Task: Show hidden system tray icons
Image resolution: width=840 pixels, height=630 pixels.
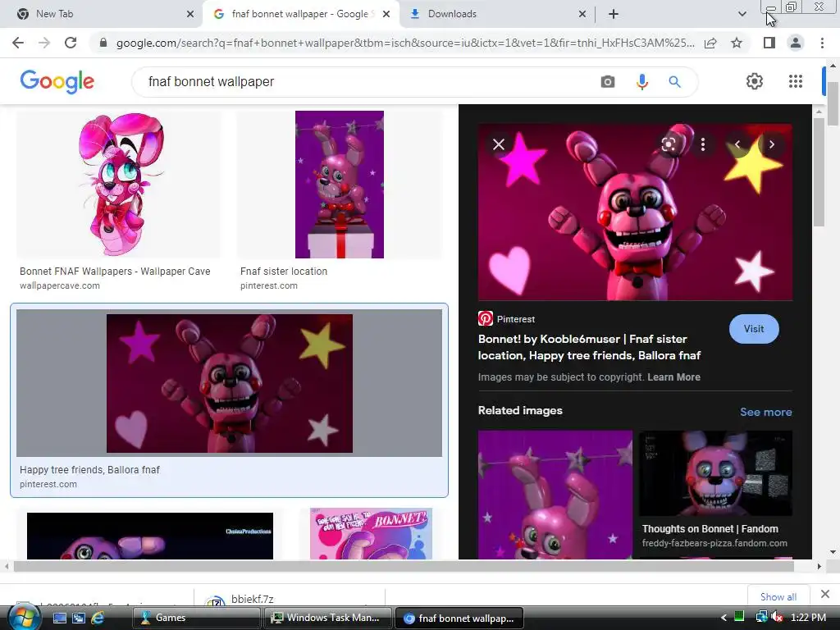Action: point(724,618)
